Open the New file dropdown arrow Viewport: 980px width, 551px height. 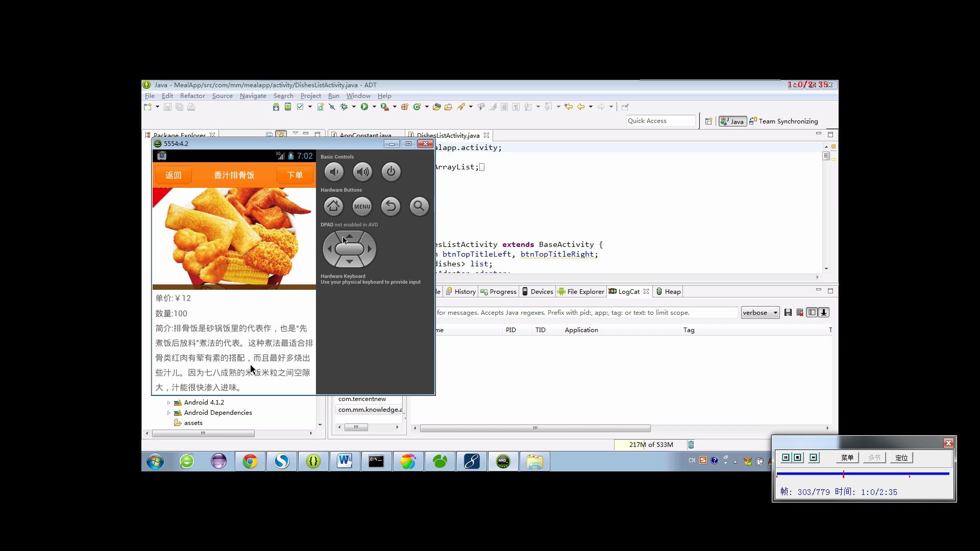[157, 107]
